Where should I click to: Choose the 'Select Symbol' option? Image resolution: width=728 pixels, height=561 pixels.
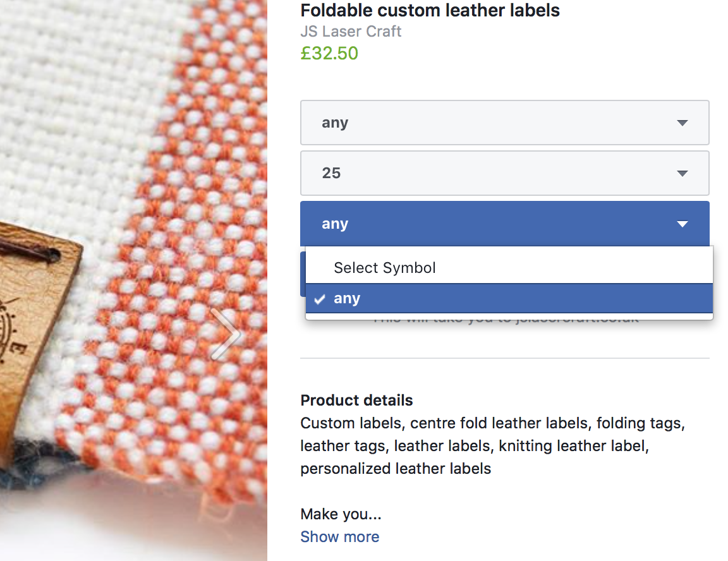tap(509, 268)
